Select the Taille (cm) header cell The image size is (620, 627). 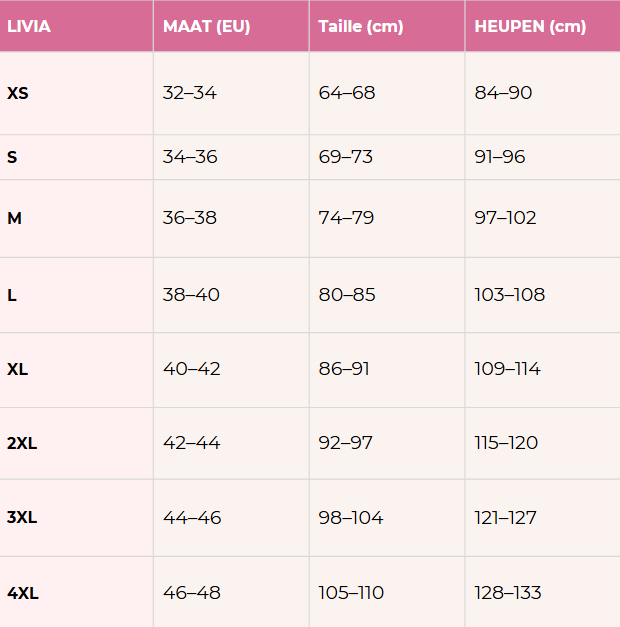[x=361, y=26]
